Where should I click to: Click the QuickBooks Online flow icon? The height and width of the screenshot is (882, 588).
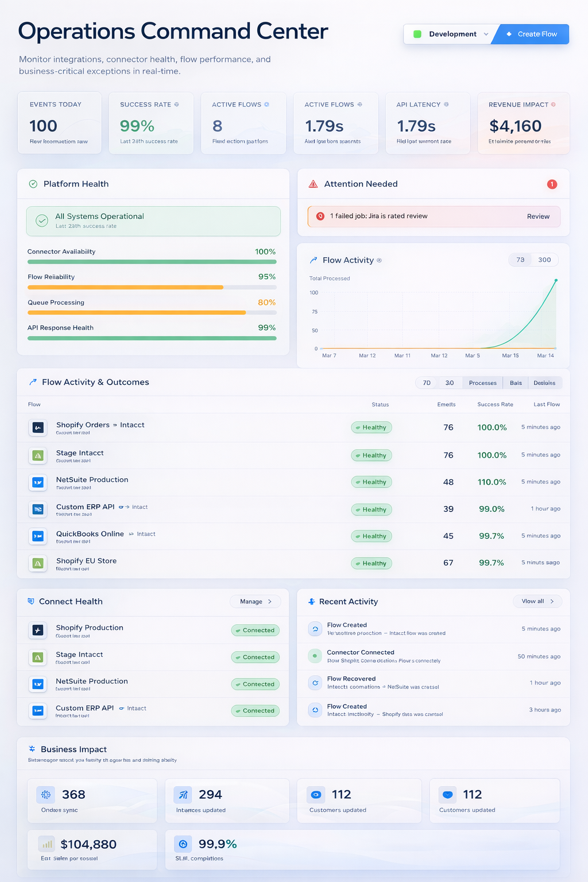[x=37, y=536]
